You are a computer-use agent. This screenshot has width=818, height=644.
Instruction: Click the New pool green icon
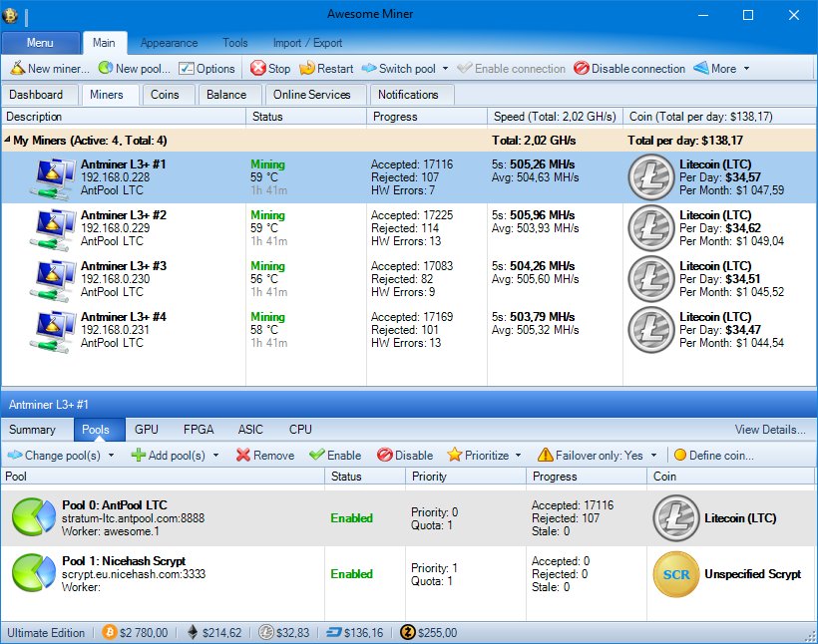coord(106,68)
